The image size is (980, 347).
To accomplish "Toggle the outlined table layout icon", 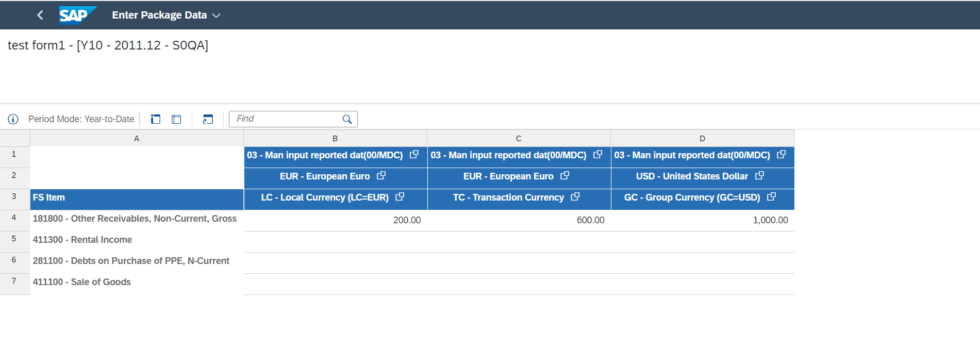I will (x=176, y=119).
